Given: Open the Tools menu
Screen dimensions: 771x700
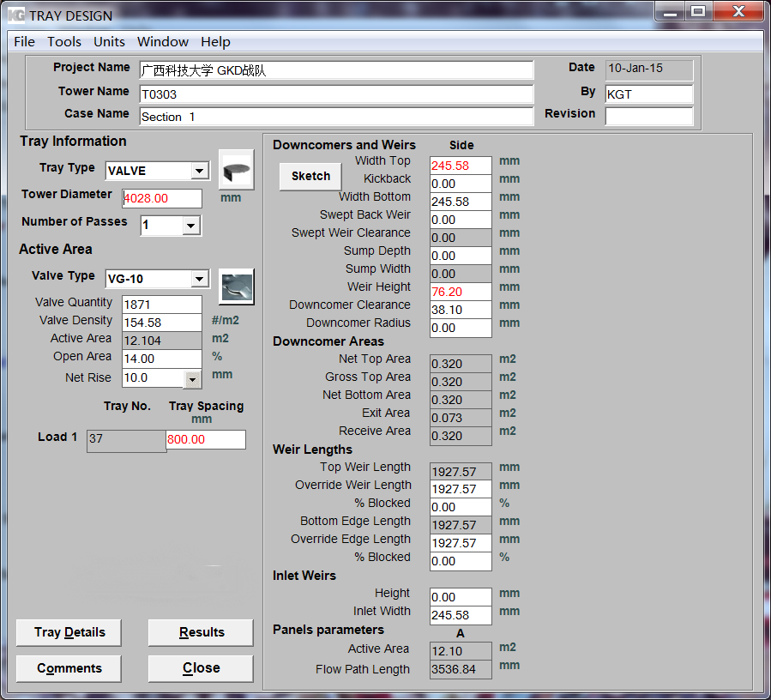Looking at the screenshot, I should [64, 42].
